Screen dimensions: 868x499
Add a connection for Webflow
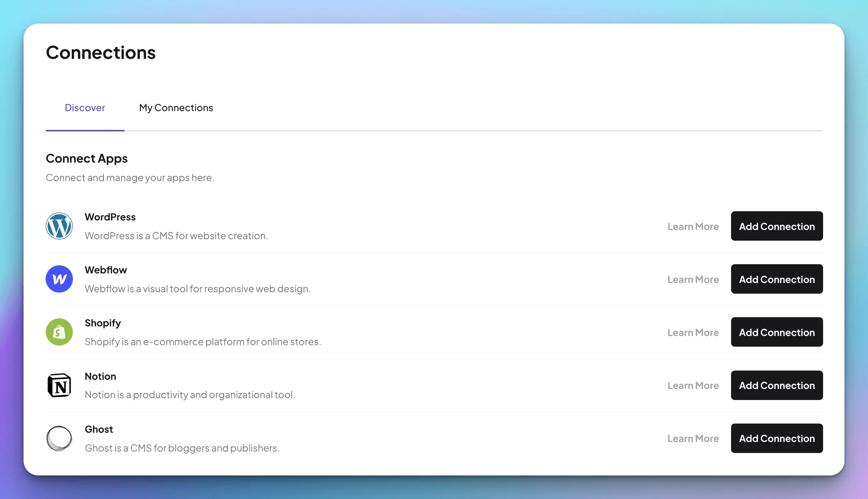coord(777,279)
